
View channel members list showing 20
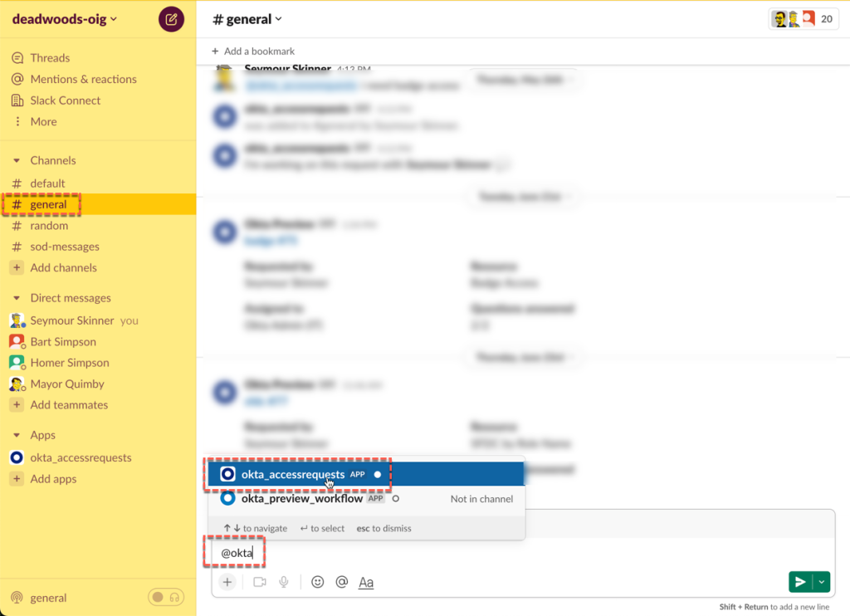[804, 20]
